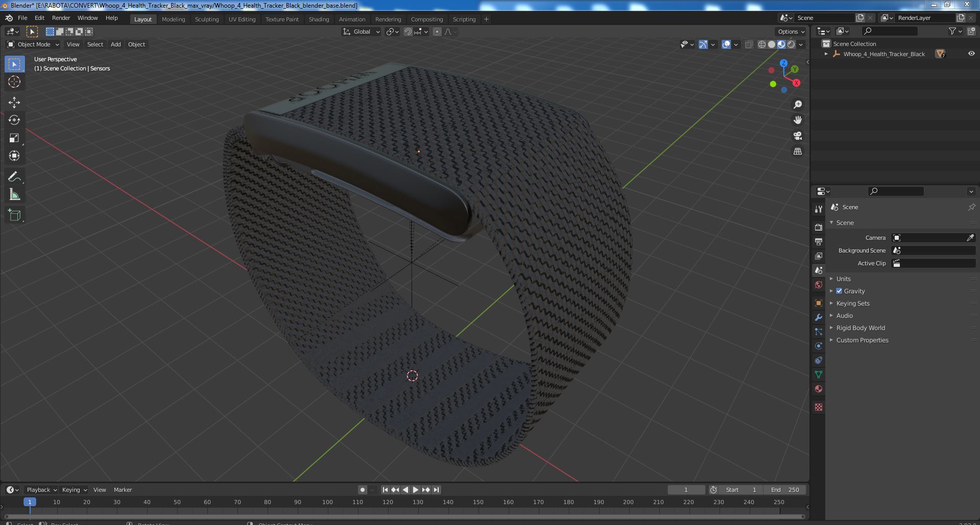The image size is (980, 525).
Task: Open the World properties tab
Action: 819,285
